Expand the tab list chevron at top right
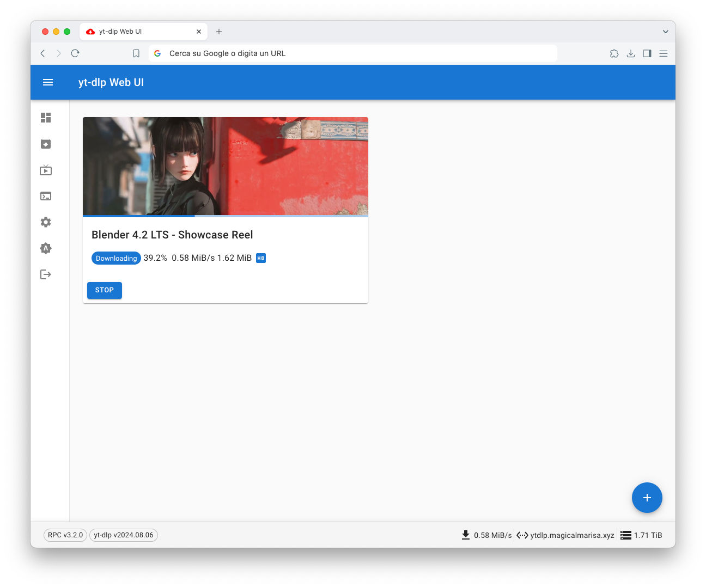 click(665, 32)
